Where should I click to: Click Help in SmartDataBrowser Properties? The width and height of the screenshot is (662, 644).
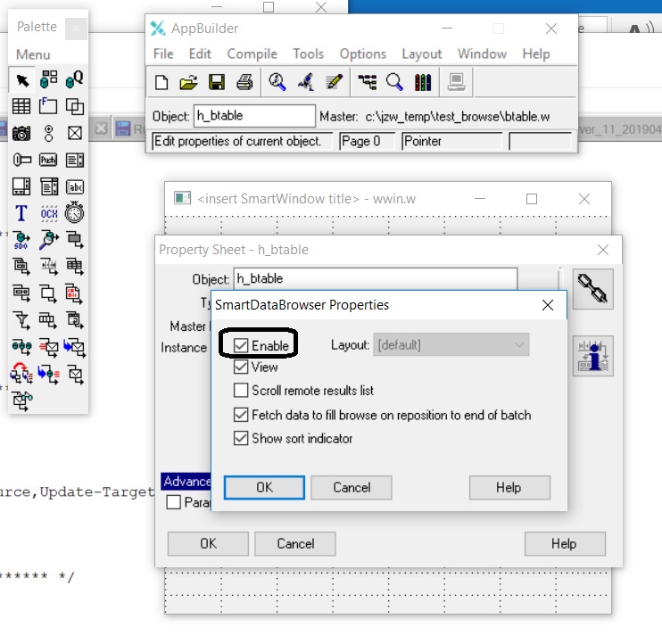pos(509,487)
